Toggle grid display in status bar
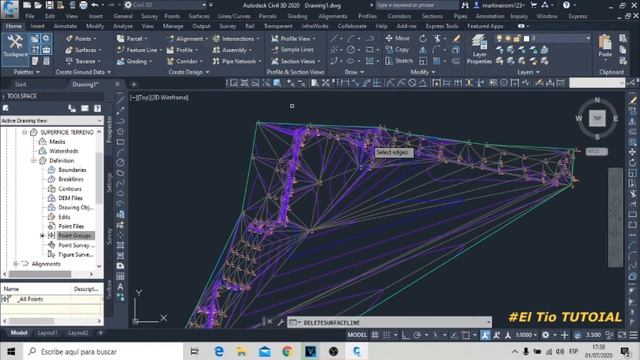This screenshot has height=360, width=640. click(375, 335)
